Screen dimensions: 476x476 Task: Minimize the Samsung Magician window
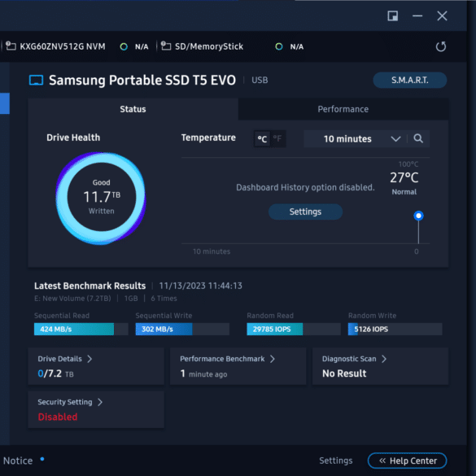pos(417,15)
